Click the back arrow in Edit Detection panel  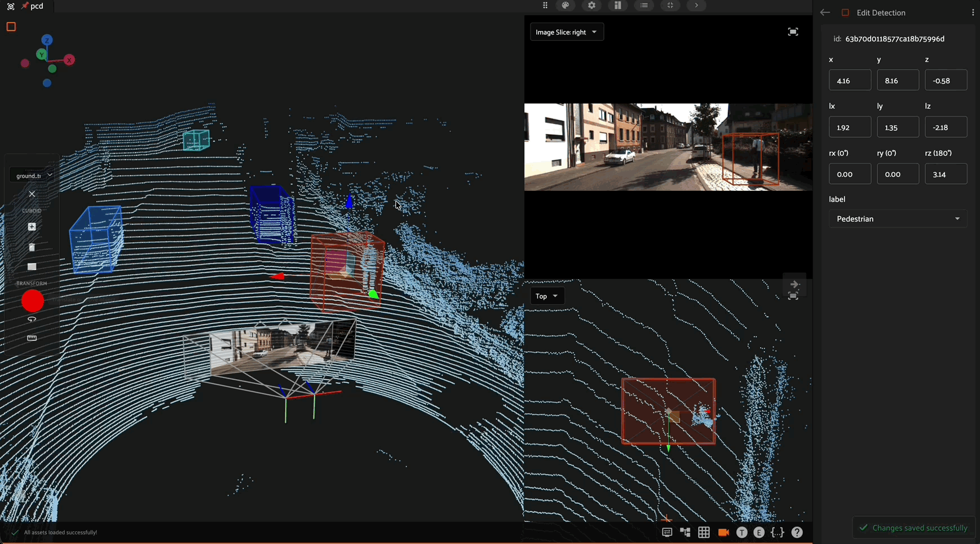[825, 12]
